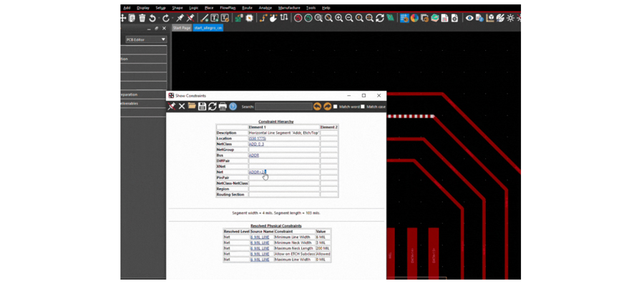
Task: Click 6 MIL LINE link for Minimum Line Width
Action: [x=260, y=237]
